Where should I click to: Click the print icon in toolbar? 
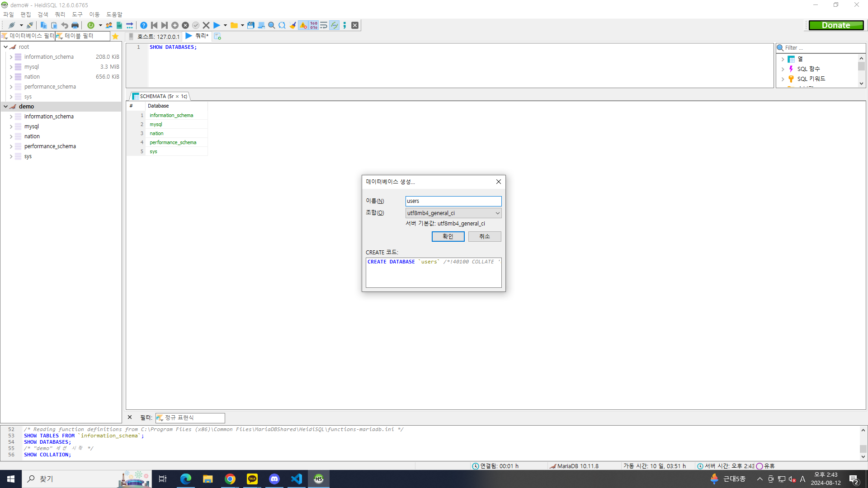pos(75,25)
